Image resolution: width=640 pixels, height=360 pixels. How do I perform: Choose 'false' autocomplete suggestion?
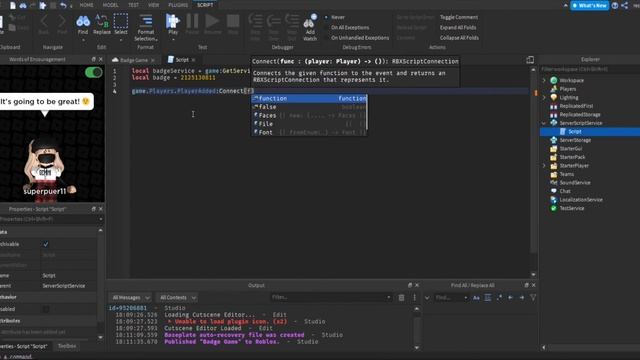coord(309,107)
